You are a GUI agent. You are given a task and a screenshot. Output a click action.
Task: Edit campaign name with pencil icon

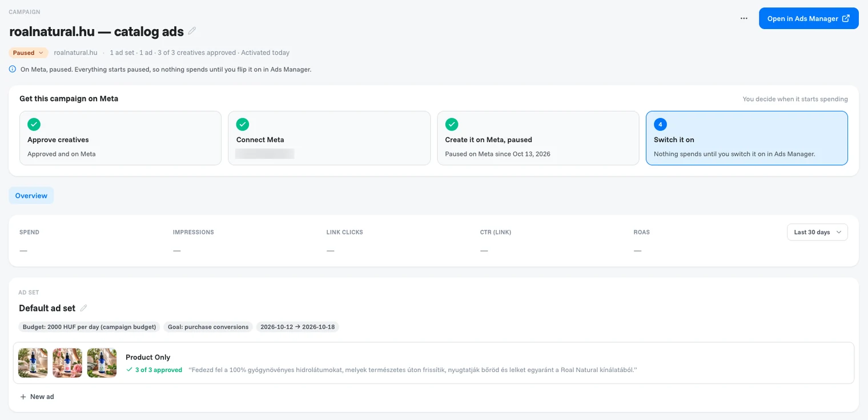click(192, 31)
